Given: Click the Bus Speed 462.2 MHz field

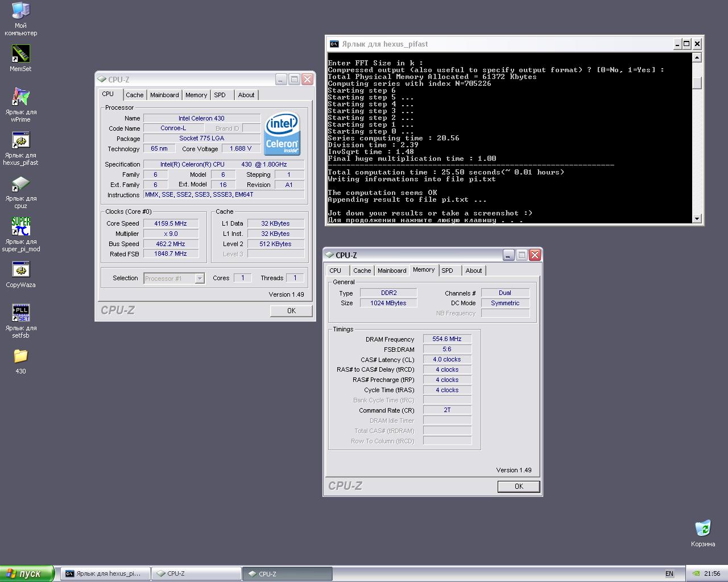Looking at the screenshot, I should pyautogui.click(x=171, y=244).
